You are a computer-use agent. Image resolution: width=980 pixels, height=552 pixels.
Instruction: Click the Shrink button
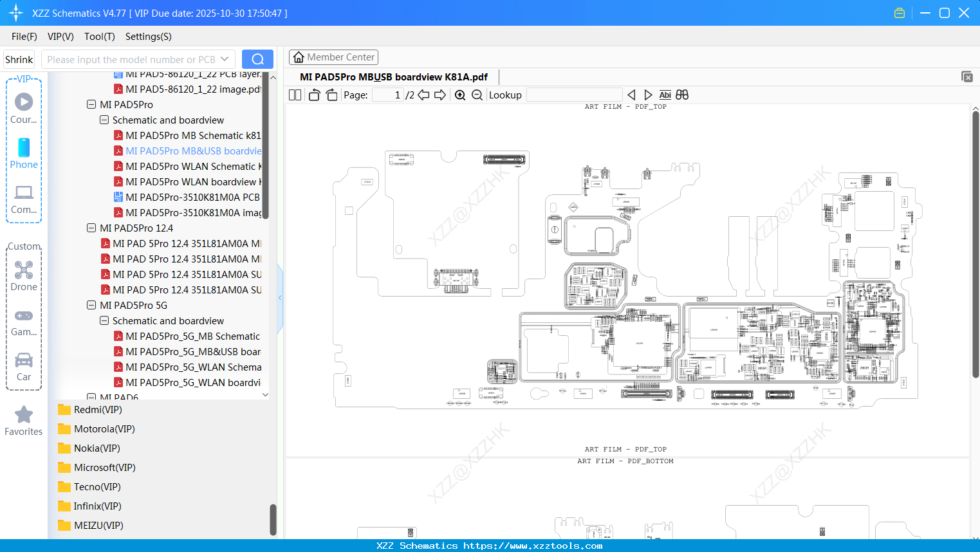18,59
